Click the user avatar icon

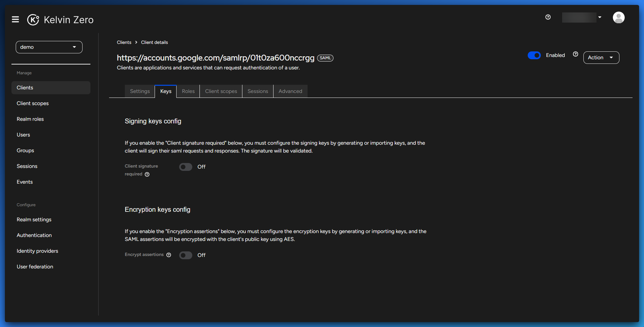(618, 18)
